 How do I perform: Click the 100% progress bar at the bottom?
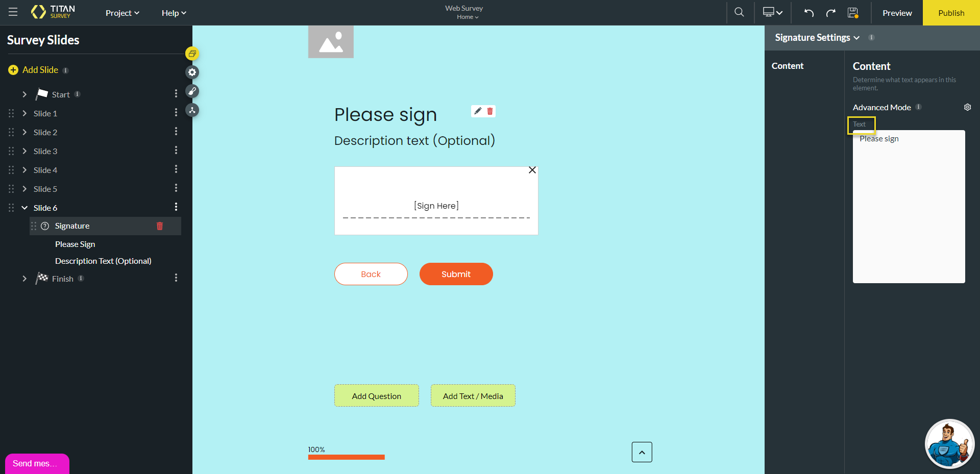346,457
